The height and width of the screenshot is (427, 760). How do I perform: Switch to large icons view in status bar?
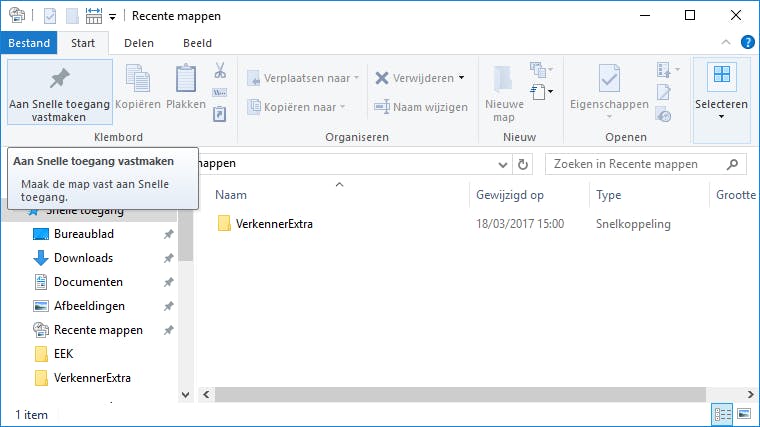coord(743,413)
